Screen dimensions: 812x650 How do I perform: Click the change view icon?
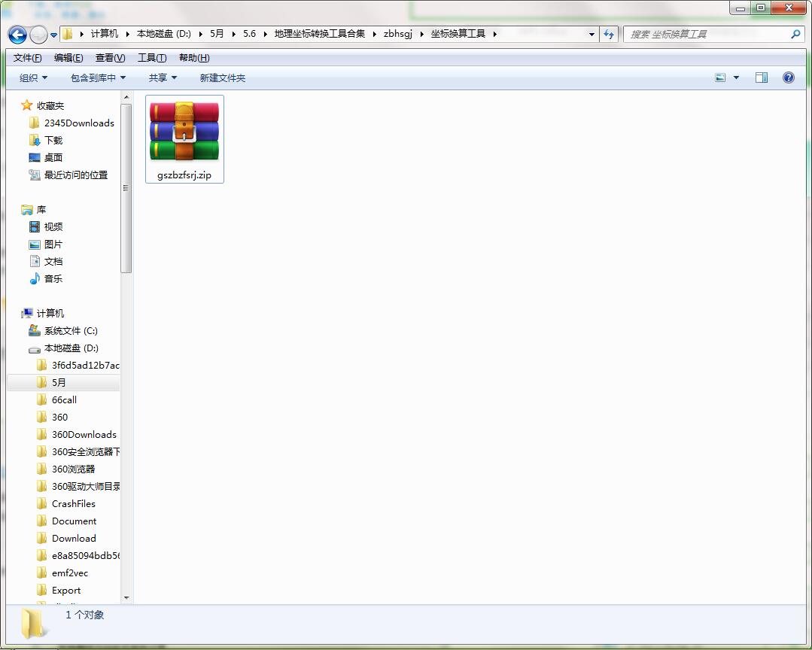(720, 77)
